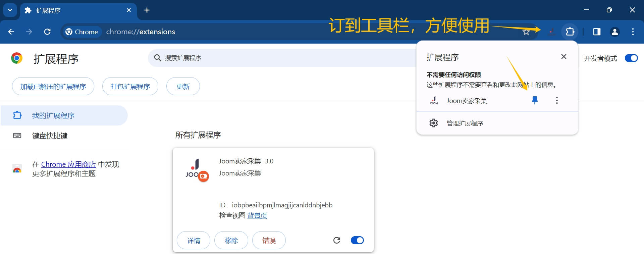Click the 更新 button
Screen dimensions: 644x254
[183, 87]
